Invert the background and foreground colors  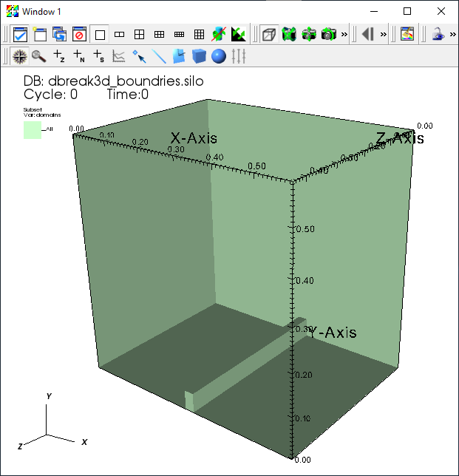point(239,34)
